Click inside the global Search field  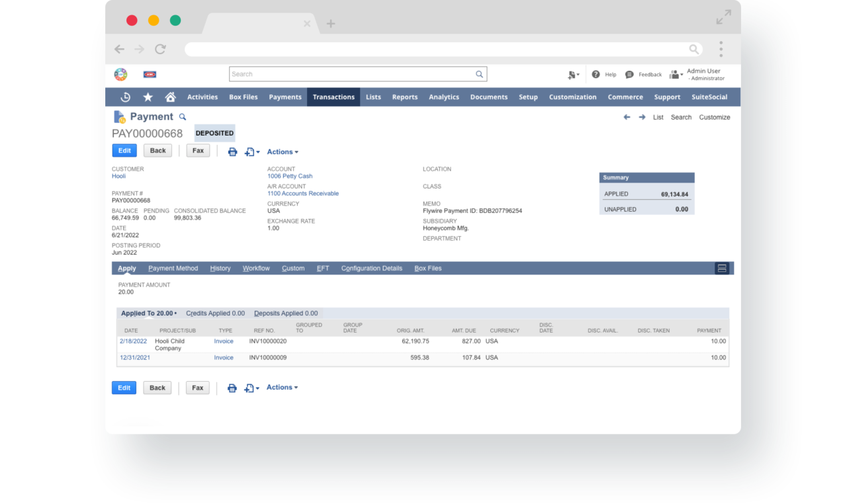tap(357, 74)
